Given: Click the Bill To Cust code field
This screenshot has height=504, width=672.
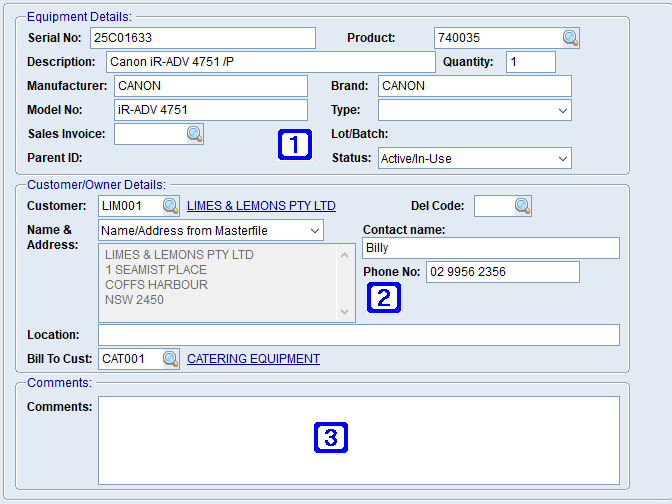Looking at the screenshot, I should click(130, 359).
